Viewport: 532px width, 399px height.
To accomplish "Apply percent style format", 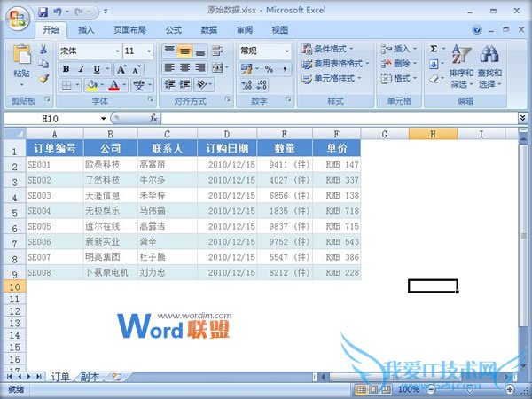I will tap(269, 69).
